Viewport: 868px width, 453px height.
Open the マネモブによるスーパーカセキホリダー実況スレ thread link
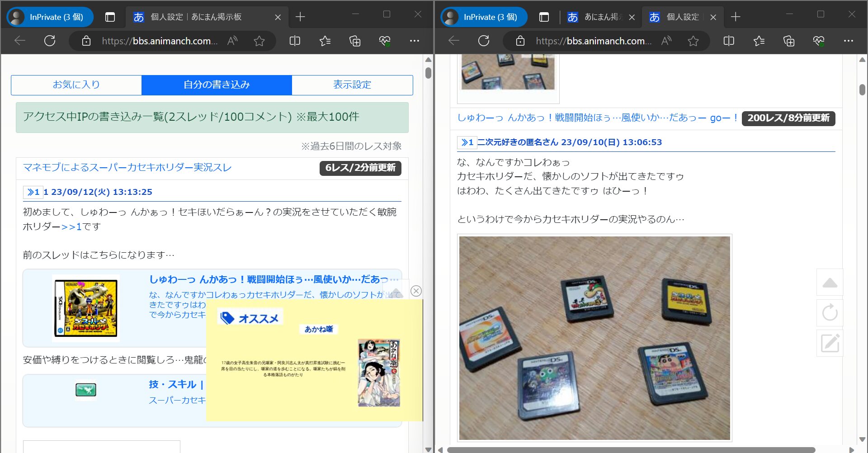tap(127, 168)
